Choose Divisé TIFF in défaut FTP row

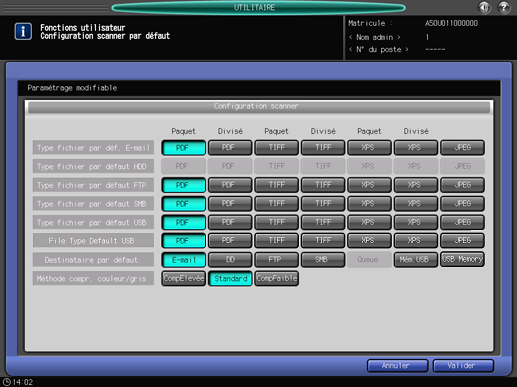pos(323,185)
